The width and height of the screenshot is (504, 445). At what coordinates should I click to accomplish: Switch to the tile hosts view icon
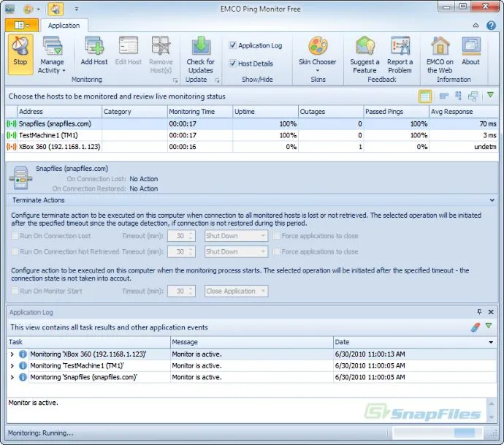coord(459,96)
